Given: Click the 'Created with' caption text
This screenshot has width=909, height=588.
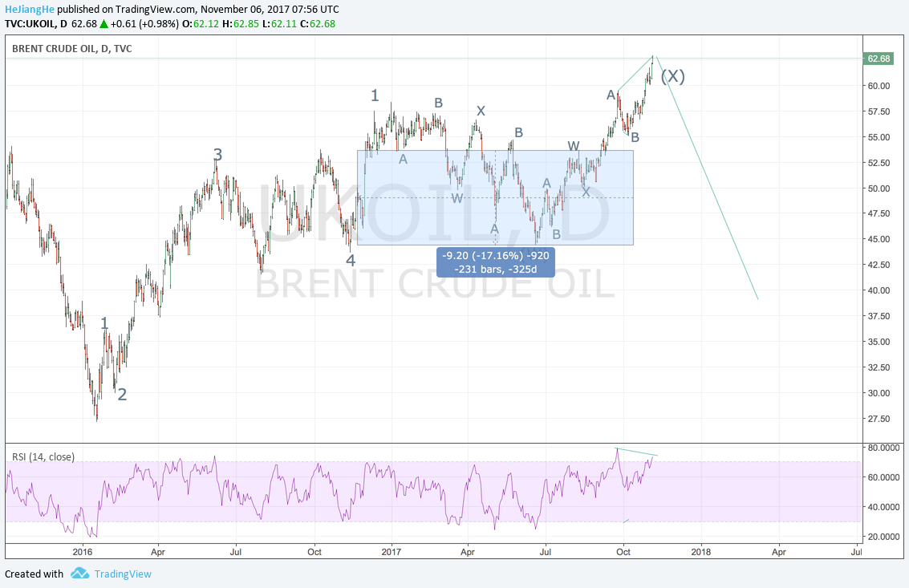Looking at the screenshot, I should point(34,574).
